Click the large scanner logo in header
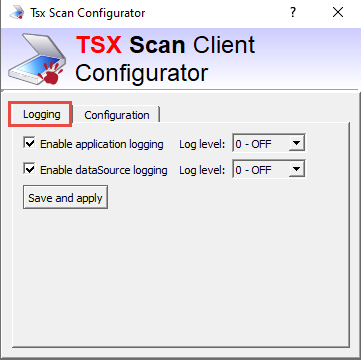Viewport: 361px width, 360px height. (x=37, y=59)
